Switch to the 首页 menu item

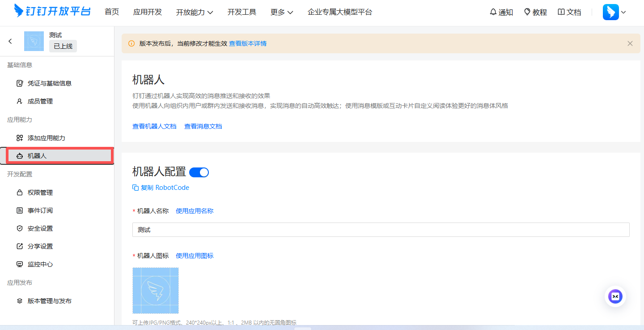(x=112, y=12)
